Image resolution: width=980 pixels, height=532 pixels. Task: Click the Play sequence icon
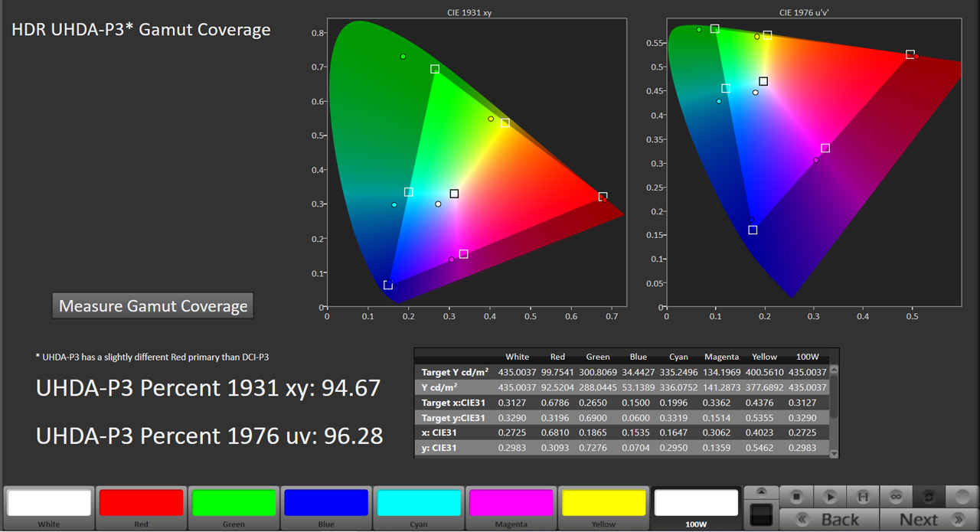pos(830,496)
